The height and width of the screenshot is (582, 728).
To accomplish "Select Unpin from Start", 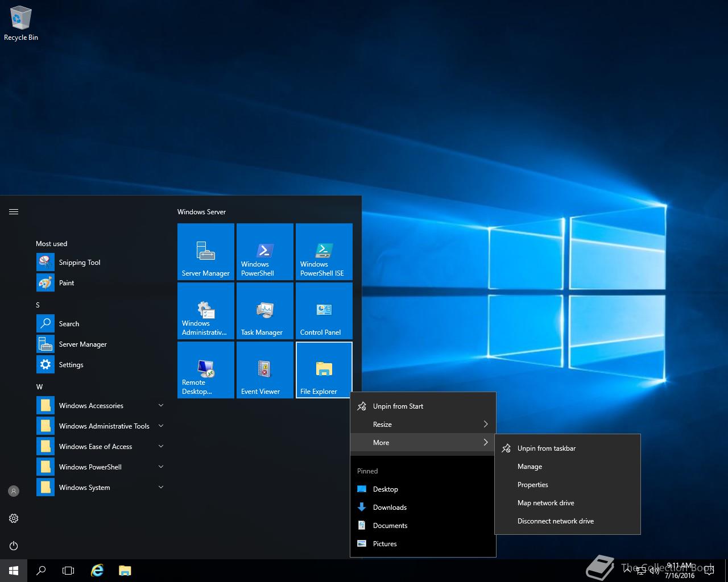I will (423, 406).
